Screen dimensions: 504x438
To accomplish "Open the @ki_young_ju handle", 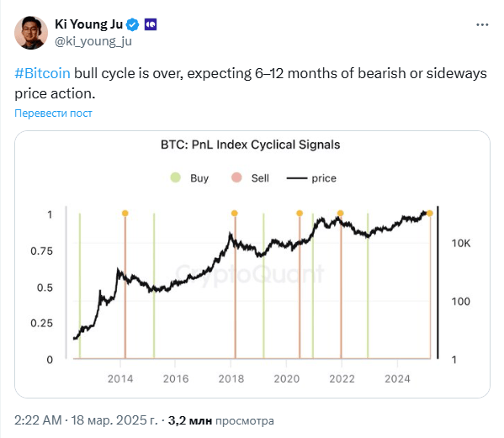I will click(93, 41).
